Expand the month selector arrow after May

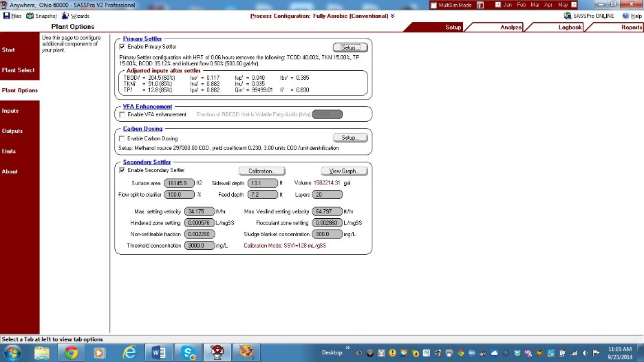point(573,5)
